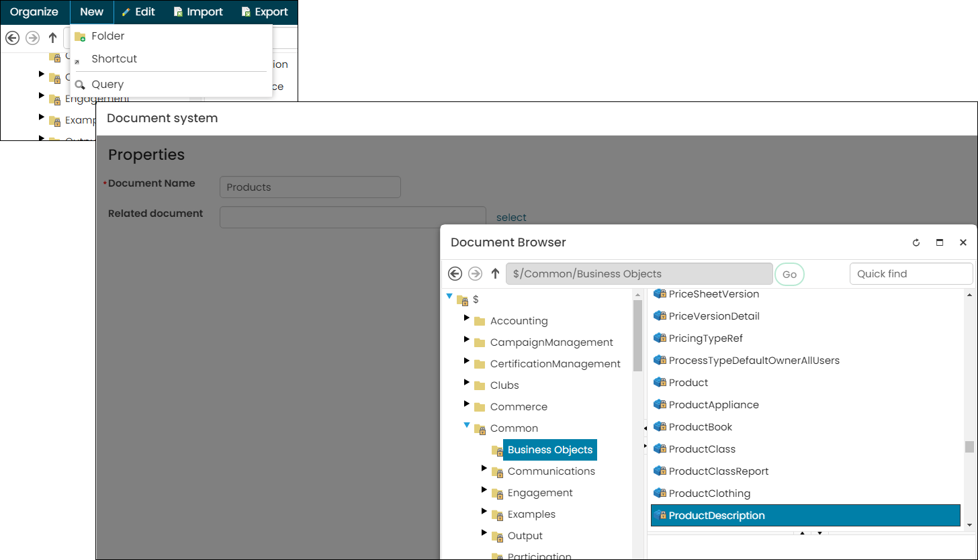Click the path field $/Common/Business Objects

(639, 274)
